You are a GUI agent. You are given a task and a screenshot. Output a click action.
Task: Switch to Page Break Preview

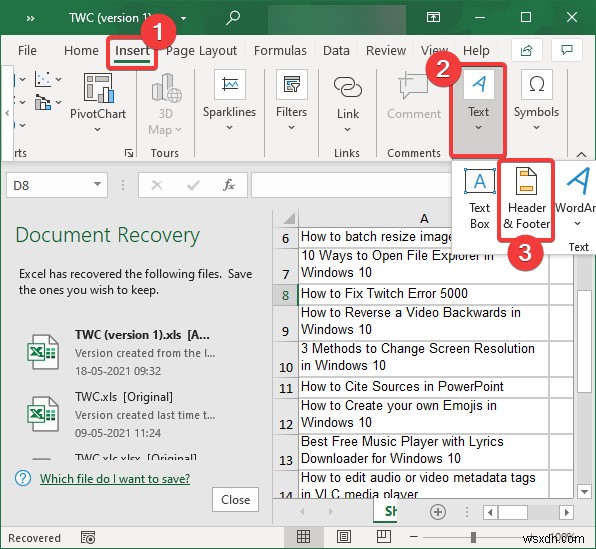[384, 537]
